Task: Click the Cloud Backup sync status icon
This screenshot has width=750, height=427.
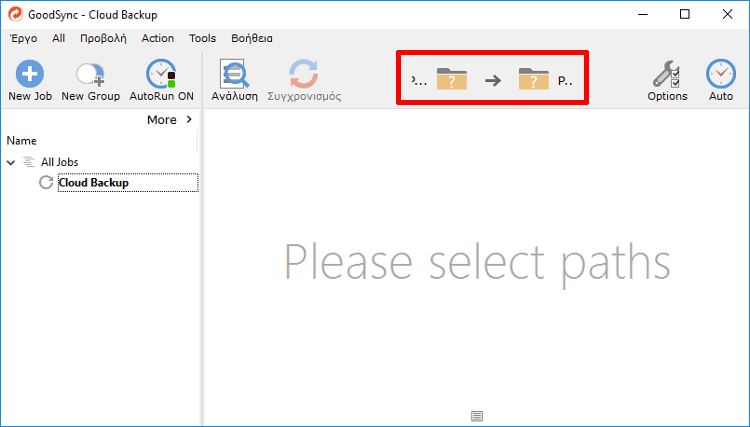Action: pyautogui.click(x=46, y=182)
